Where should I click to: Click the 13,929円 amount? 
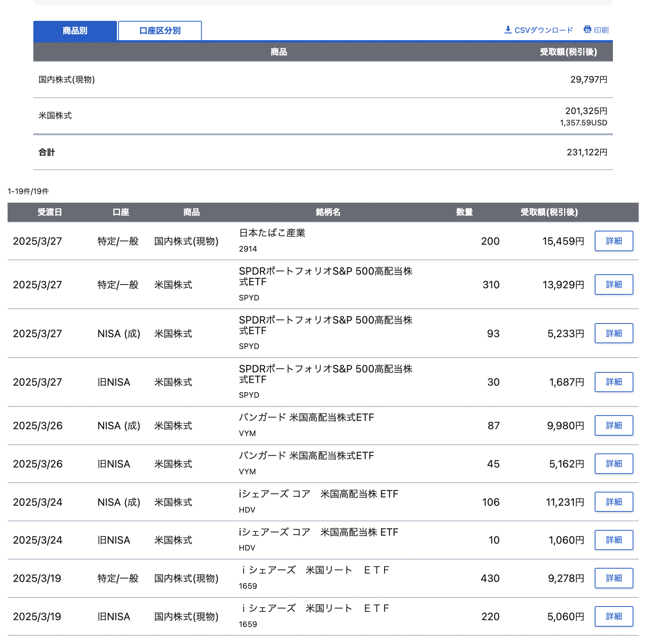pos(563,285)
